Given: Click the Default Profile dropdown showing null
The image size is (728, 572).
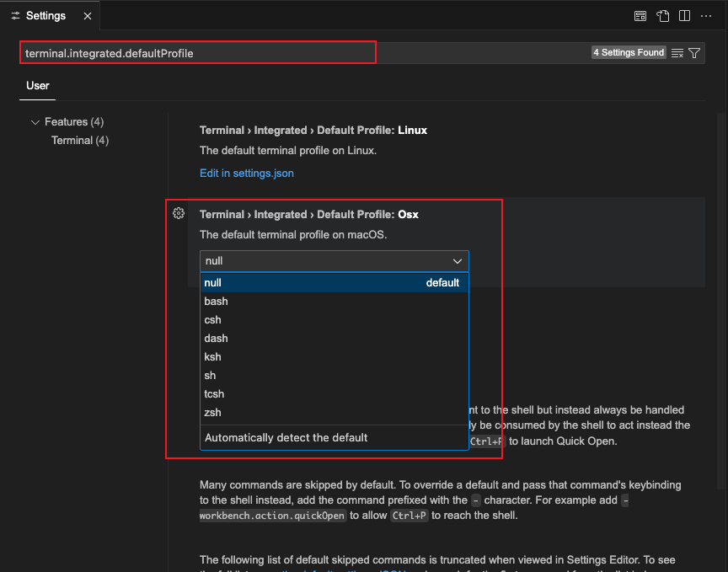Looking at the screenshot, I should point(334,261).
